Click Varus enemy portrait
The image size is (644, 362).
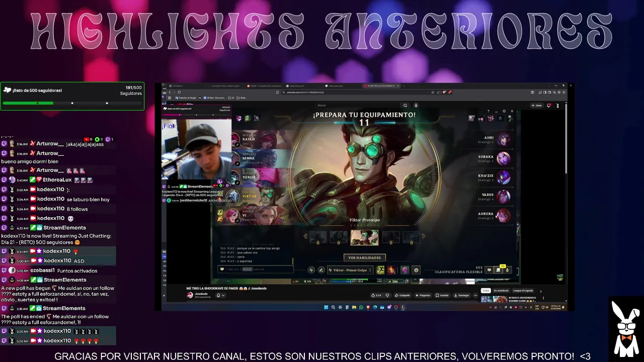tap(503, 197)
